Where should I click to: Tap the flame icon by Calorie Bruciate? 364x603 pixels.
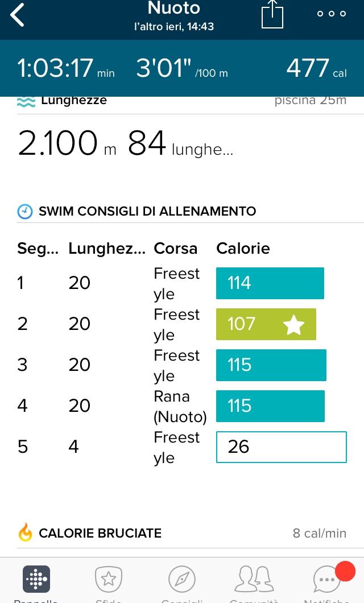click(x=26, y=532)
